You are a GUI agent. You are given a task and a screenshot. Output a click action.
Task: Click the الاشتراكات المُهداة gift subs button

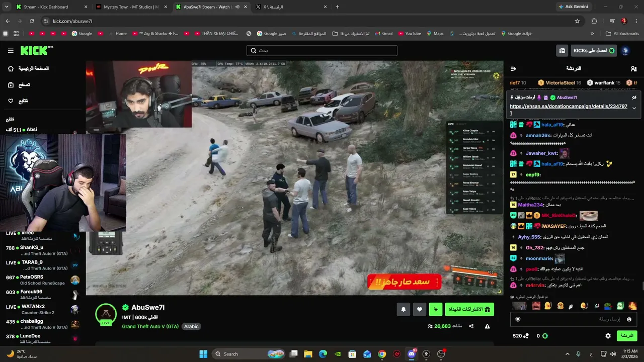469,310
